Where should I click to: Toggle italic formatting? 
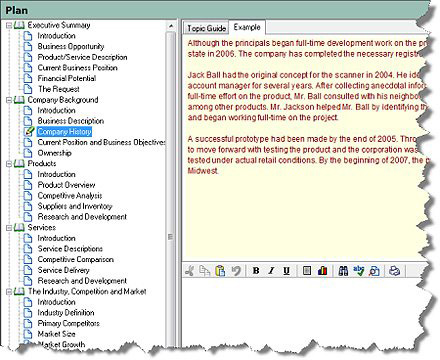coord(271,271)
